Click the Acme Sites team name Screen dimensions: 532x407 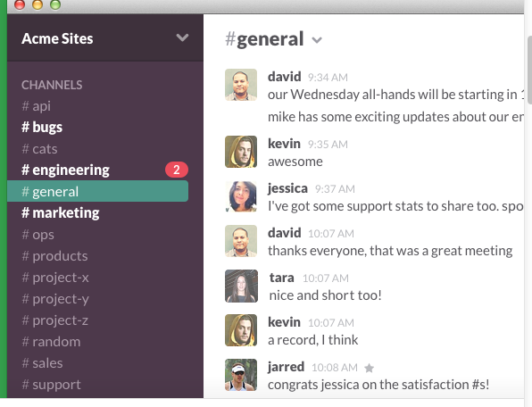[57, 38]
